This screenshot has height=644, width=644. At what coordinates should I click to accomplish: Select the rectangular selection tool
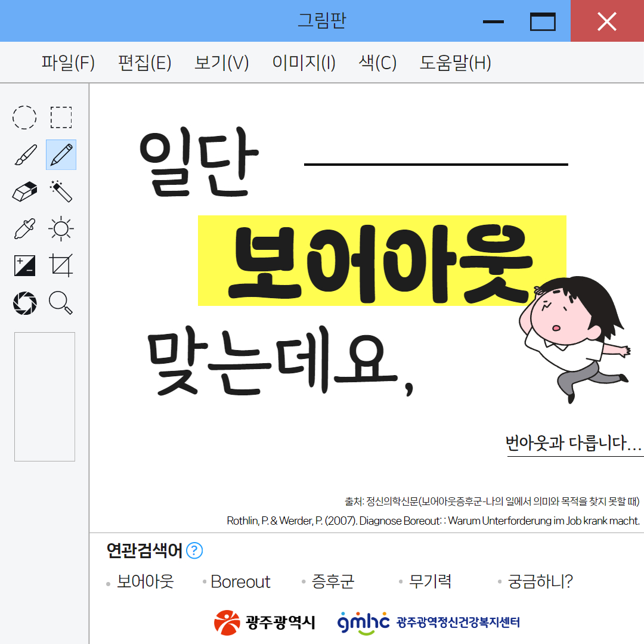[61, 117]
